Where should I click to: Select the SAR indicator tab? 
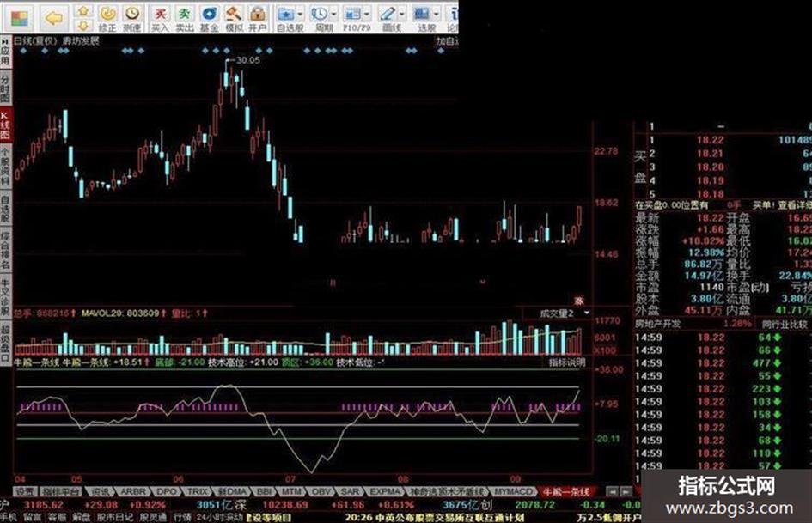(350, 491)
